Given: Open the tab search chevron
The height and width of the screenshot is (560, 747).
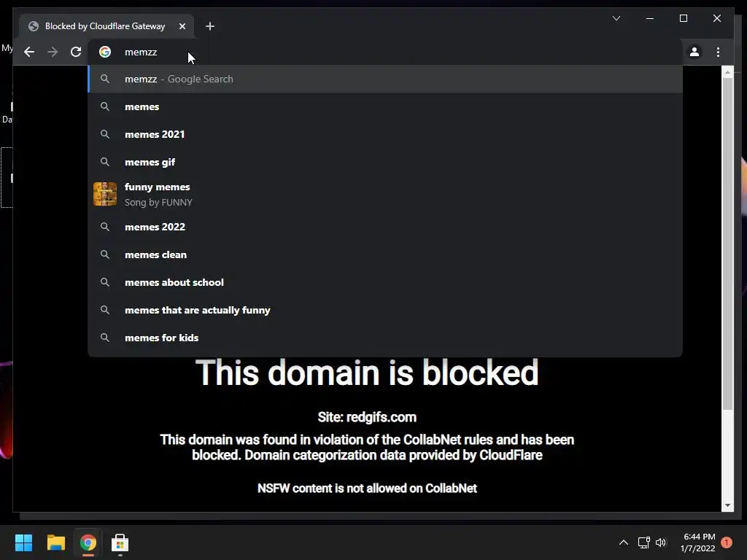Looking at the screenshot, I should pyautogui.click(x=616, y=18).
